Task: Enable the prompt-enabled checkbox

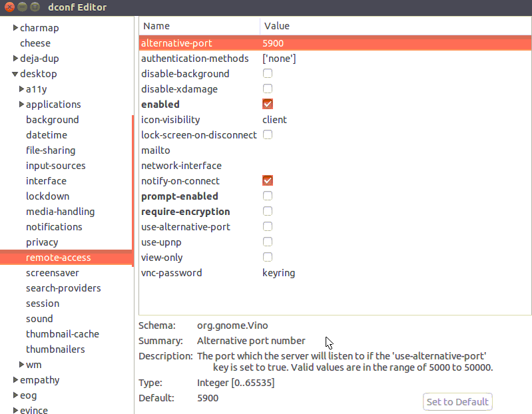Action: [x=268, y=196]
